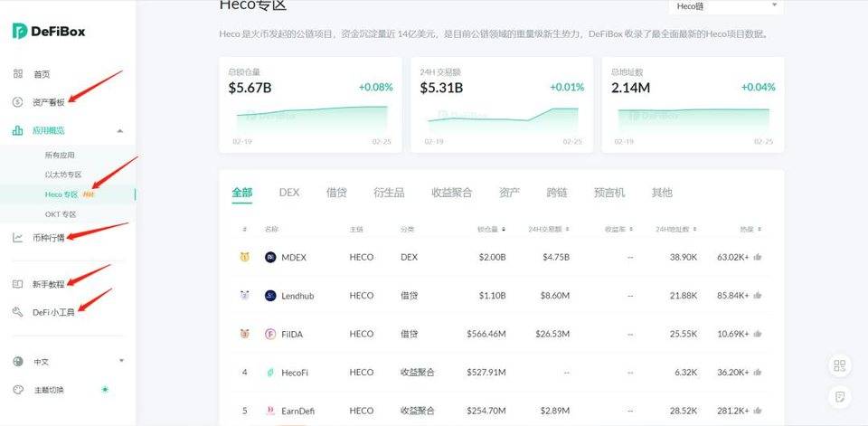Open the 首页 home icon
Viewport: 868px width, 426px height.
pyautogui.click(x=18, y=73)
